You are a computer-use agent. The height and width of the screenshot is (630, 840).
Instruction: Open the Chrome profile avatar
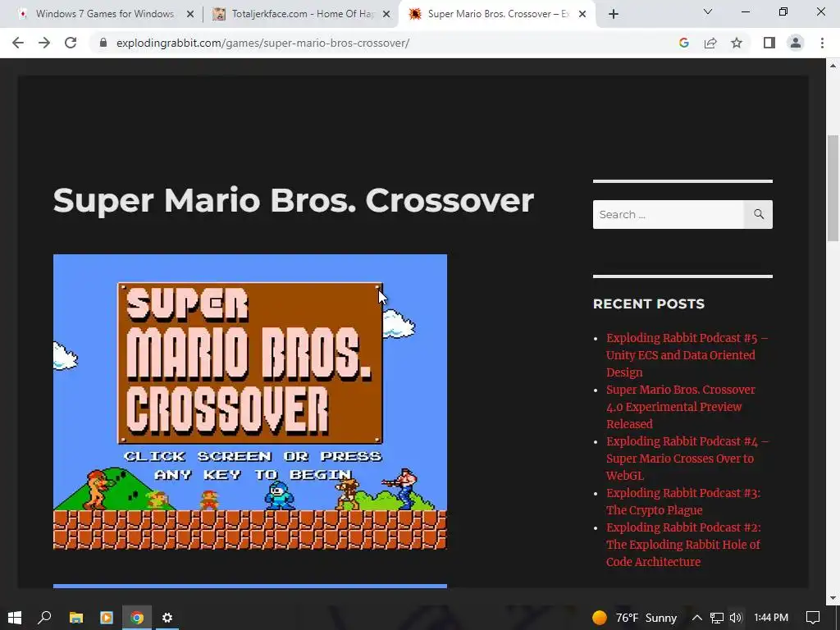pyautogui.click(x=796, y=43)
